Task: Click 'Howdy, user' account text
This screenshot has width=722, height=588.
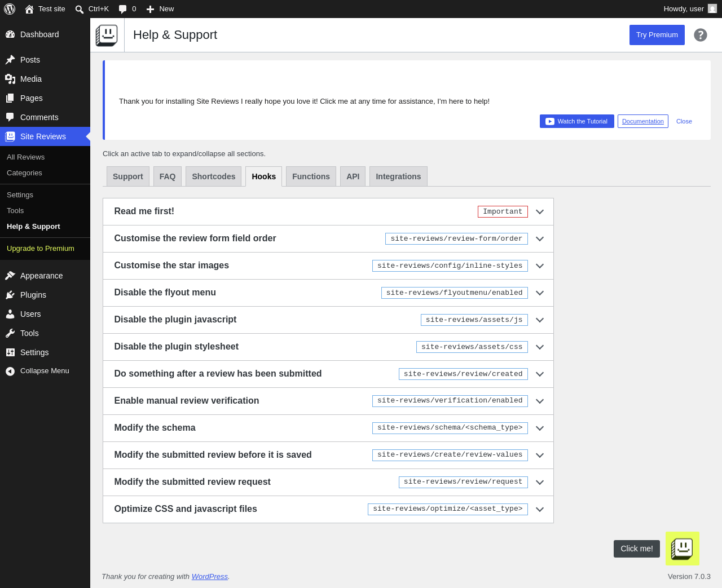Action: pyautogui.click(x=684, y=9)
